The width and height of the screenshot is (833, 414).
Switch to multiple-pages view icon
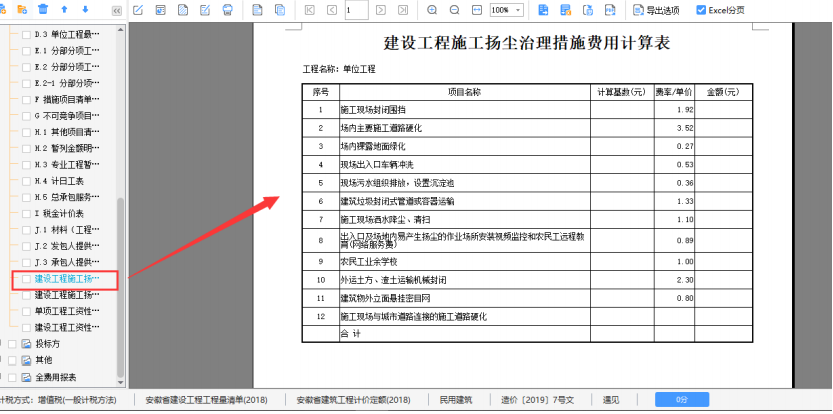click(280, 10)
